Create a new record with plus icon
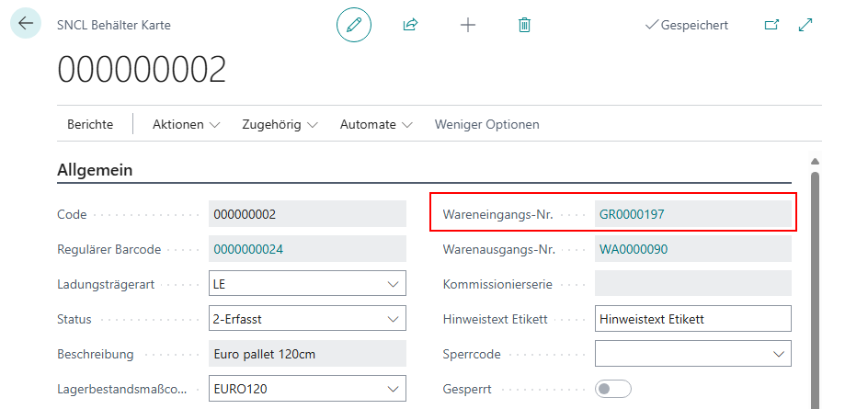868x409 pixels. pyautogui.click(x=468, y=25)
